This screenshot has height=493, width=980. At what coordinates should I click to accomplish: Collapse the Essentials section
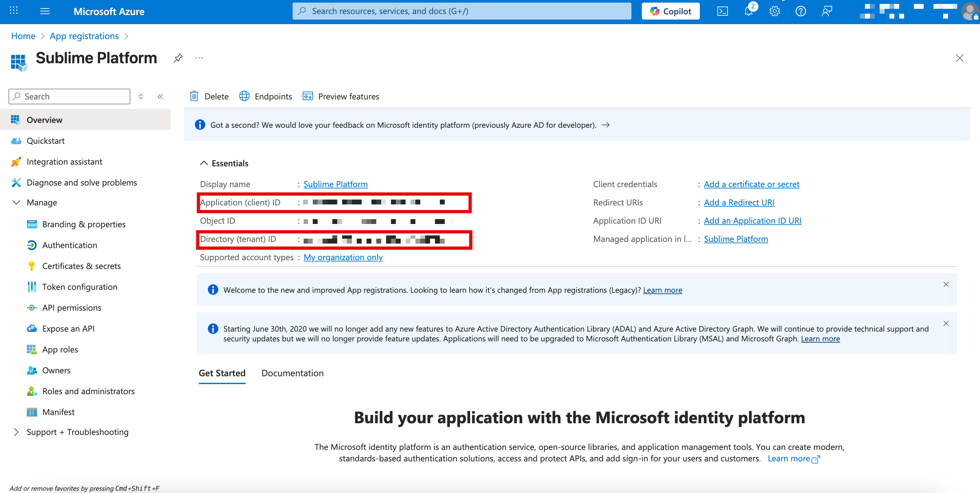click(x=204, y=163)
